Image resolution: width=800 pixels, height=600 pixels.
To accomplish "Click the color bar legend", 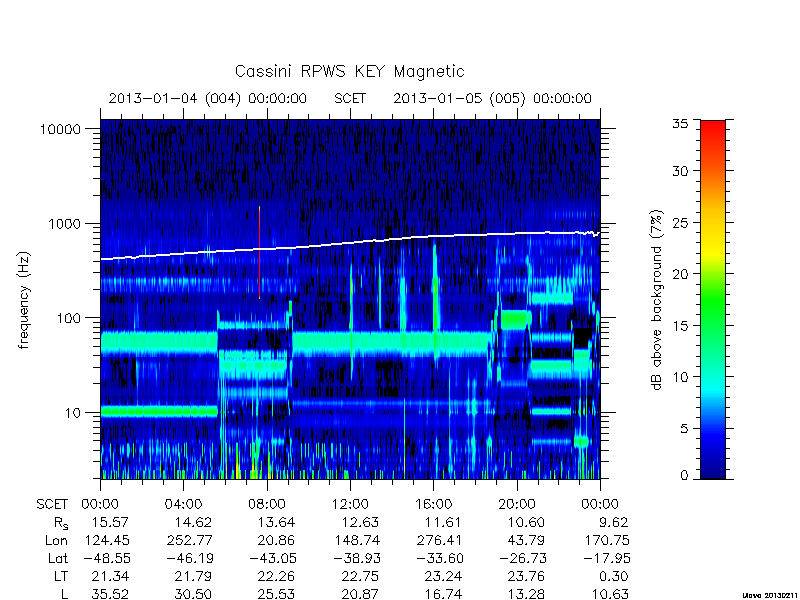I will click(x=713, y=299).
